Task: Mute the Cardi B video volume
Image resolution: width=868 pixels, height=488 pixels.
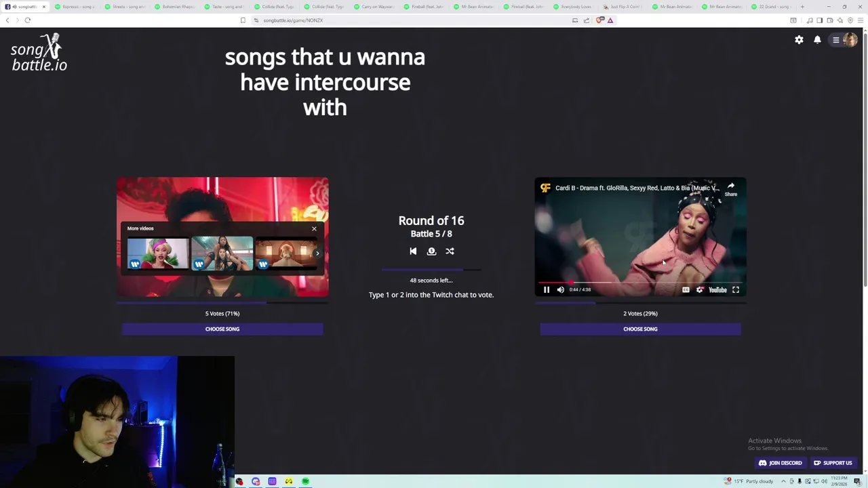Action: tap(561, 289)
